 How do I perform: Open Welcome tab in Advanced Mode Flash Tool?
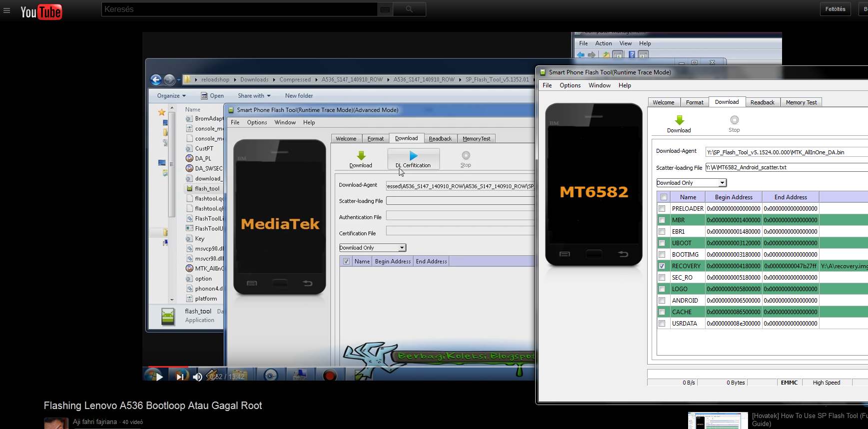point(346,139)
